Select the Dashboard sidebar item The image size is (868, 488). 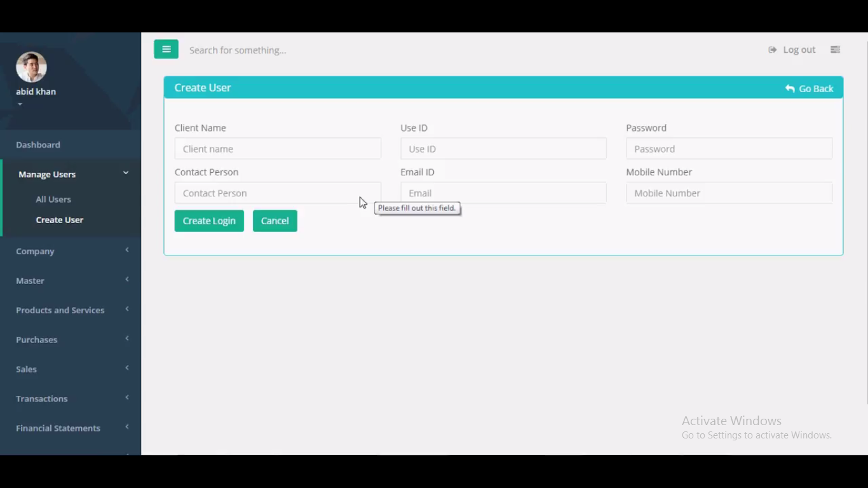pos(37,144)
